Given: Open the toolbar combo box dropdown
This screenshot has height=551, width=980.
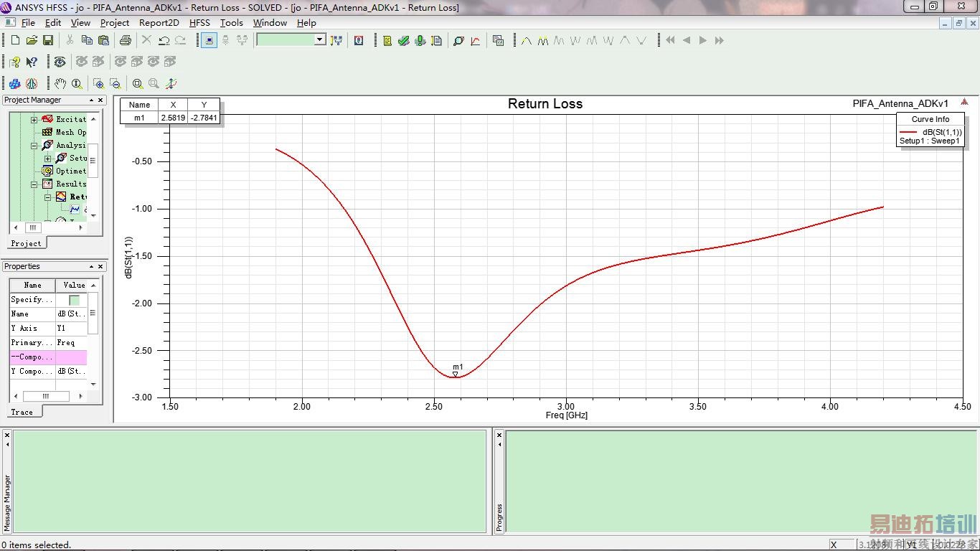Looking at the screenshot, I should point(320,40).
